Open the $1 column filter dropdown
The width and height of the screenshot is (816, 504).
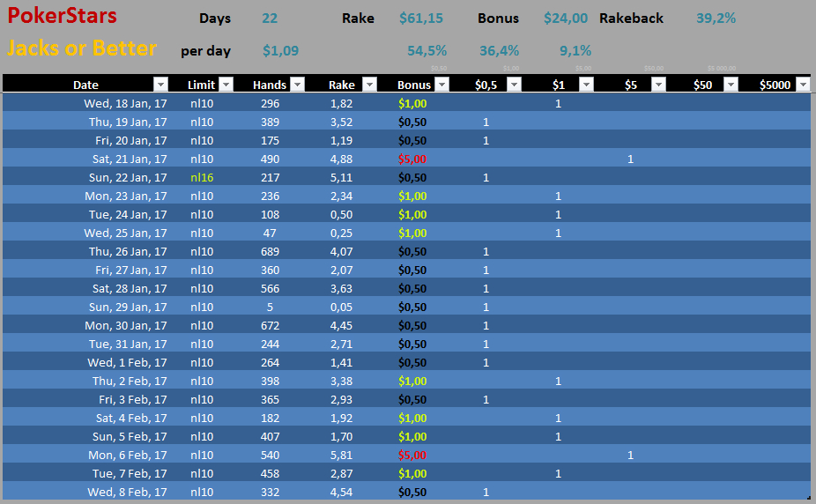click(587, 85)
